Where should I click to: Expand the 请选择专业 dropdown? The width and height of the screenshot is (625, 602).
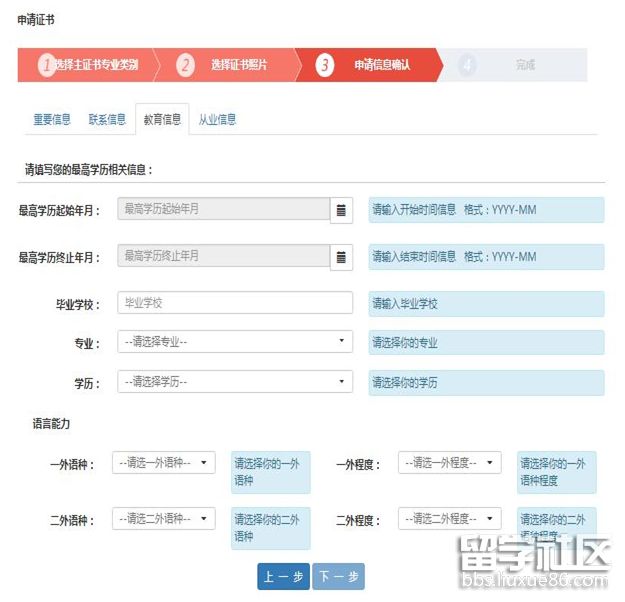tap(235, 342)
